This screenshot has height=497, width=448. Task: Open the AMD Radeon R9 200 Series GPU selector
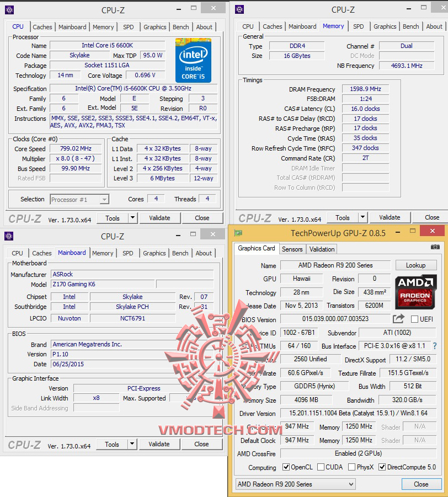(296, 484)
